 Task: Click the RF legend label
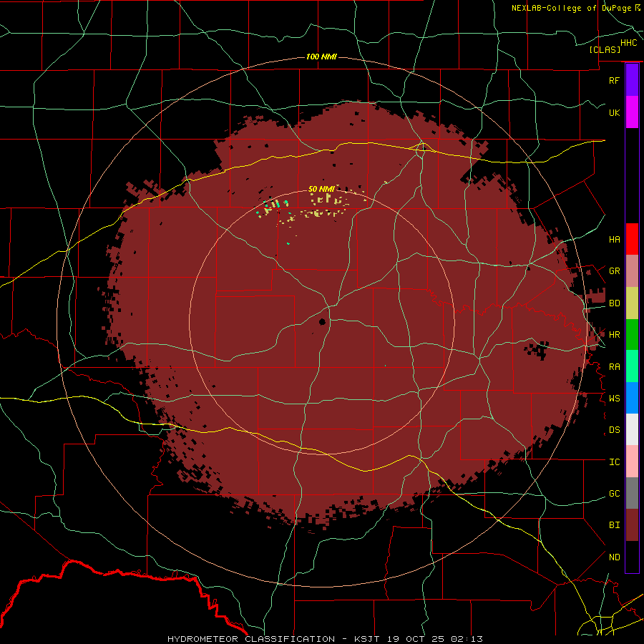pos(614,80)
